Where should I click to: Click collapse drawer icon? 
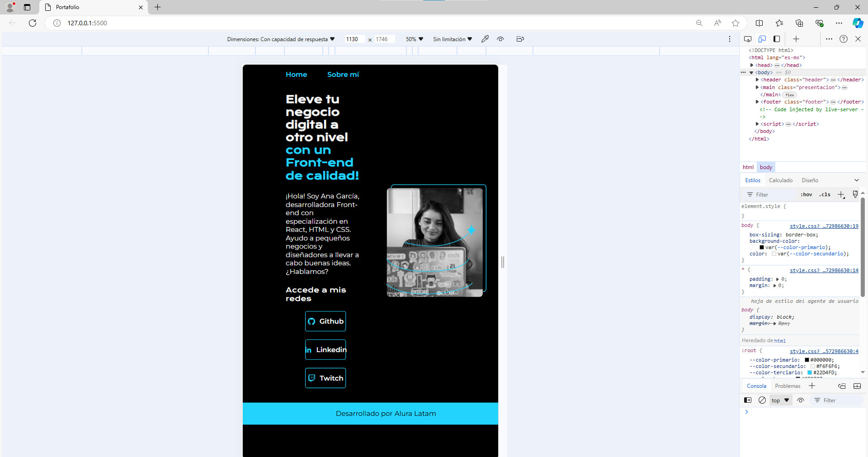[857, 386]
